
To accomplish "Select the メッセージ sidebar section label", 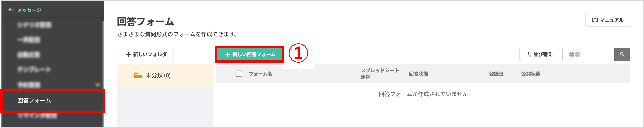I will click(29, 10).
